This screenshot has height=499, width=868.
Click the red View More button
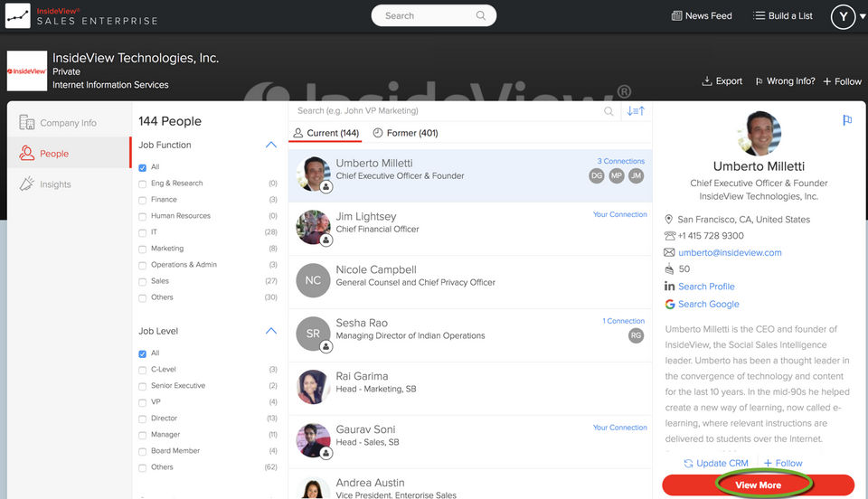pos(758,485)
